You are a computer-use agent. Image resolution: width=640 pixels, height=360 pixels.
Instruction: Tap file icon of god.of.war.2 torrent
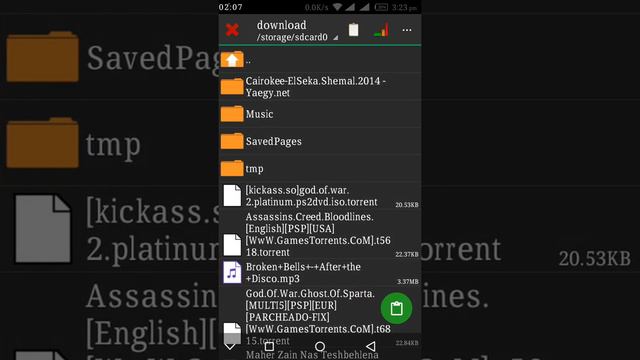[x=232, y=196]
